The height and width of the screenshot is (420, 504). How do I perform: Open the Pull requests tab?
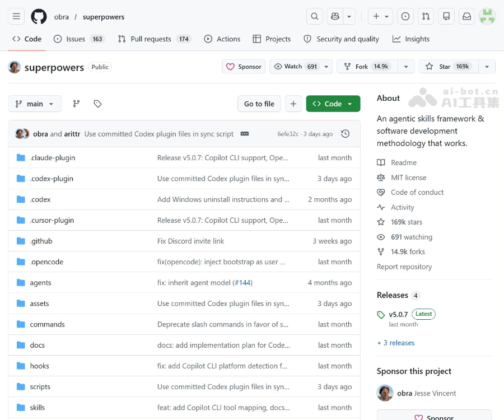pos(155,39)
